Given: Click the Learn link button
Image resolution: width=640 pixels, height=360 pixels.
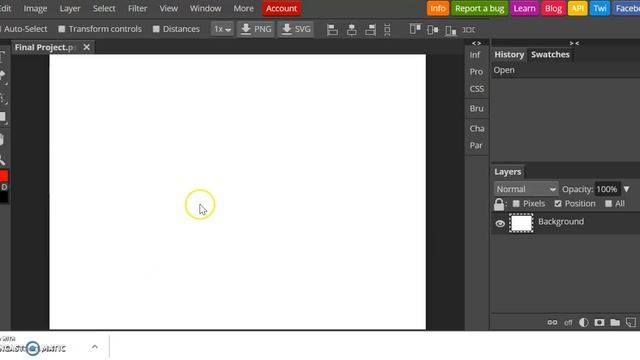Looking at the screenshot, I should coord(524,8).
